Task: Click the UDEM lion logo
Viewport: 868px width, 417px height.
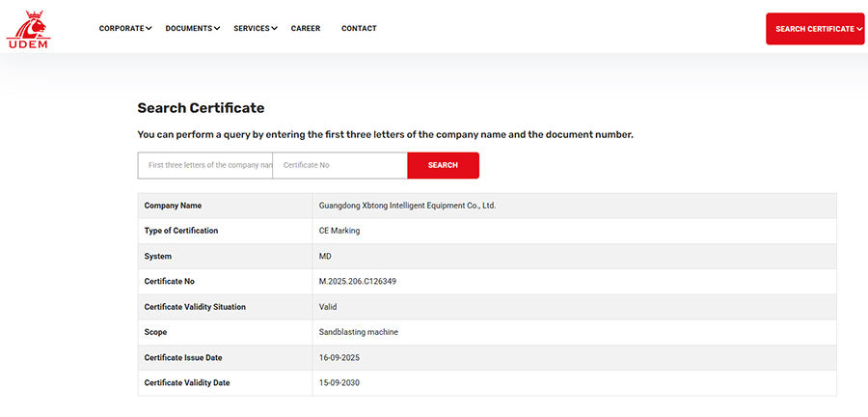Action: pos(28,29)
